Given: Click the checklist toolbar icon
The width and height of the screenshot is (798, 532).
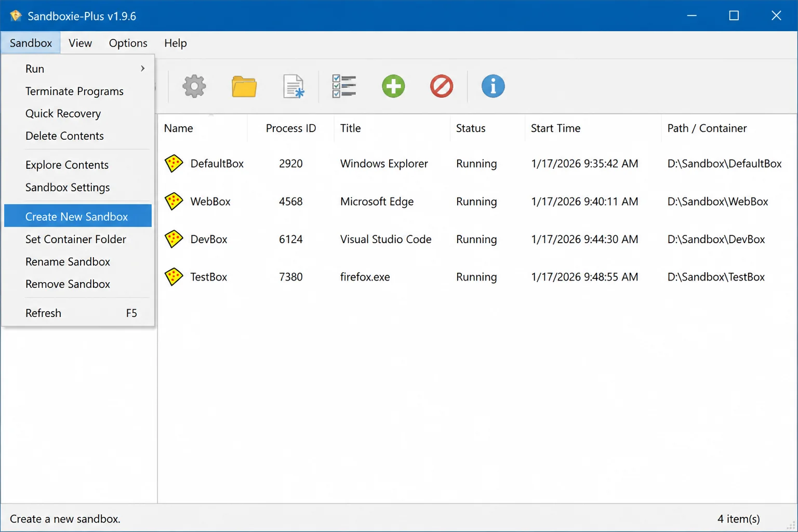Looking at the screenshot, I should [x=343, y=86].
